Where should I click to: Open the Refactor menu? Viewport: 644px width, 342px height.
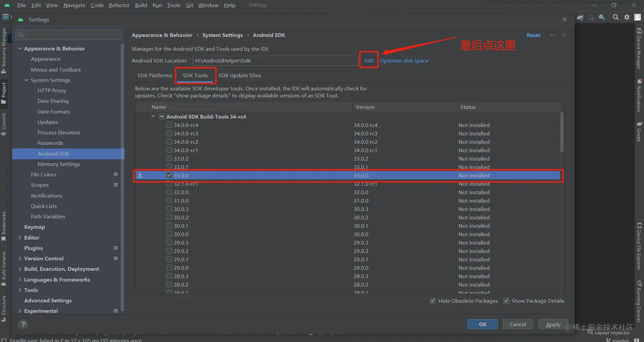(x=119, y=5)
